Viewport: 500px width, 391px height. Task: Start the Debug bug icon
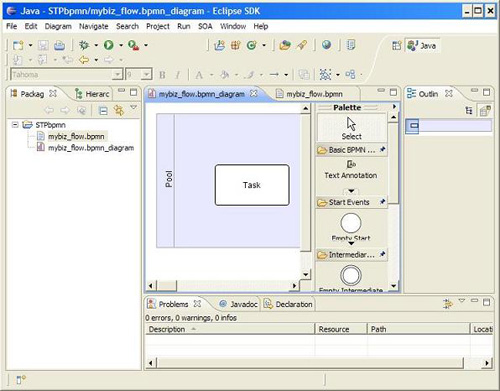point(84,45)
